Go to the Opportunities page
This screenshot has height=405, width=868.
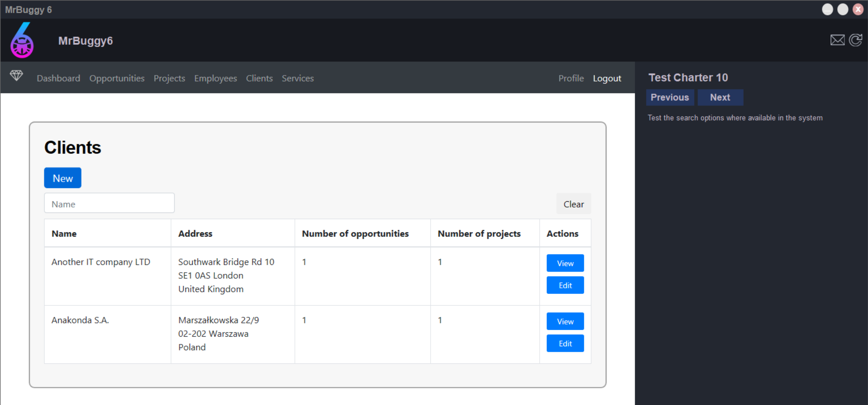click(x=117, y=78)
